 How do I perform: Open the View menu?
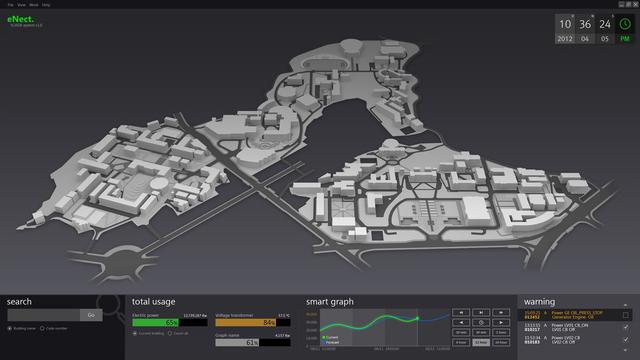pyautogui.click(x=22, y=5)
